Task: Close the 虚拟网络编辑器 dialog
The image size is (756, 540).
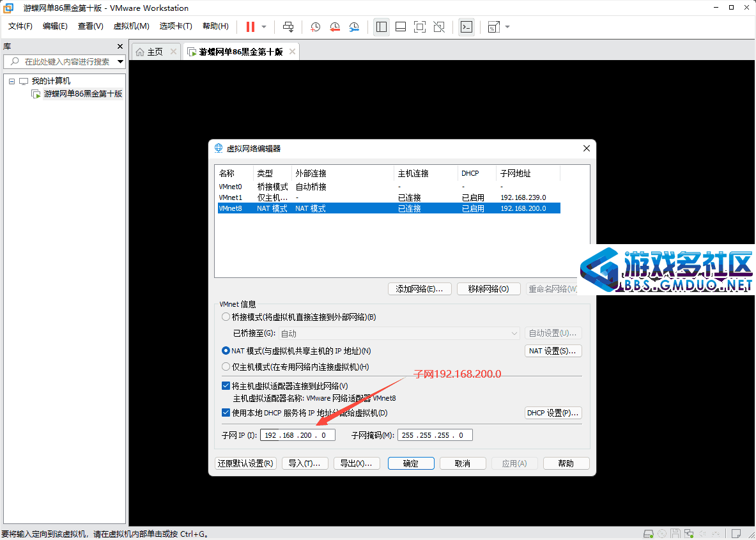Action: [586, 148]
